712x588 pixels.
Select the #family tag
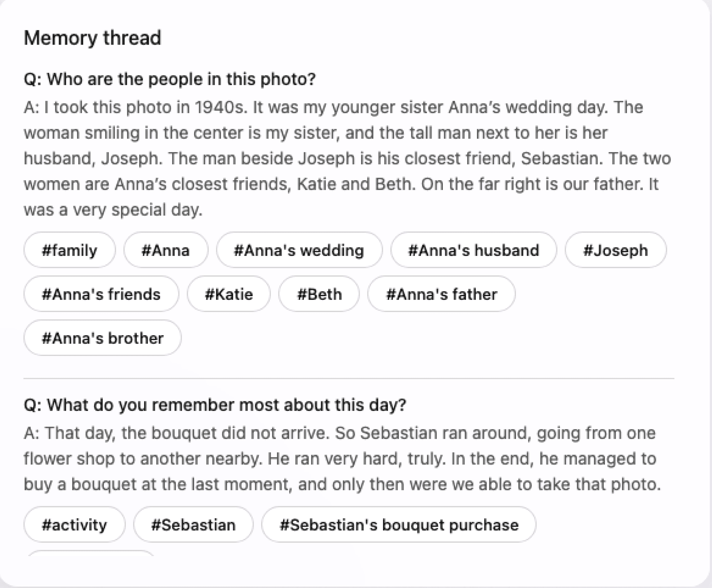coord(69,250)
